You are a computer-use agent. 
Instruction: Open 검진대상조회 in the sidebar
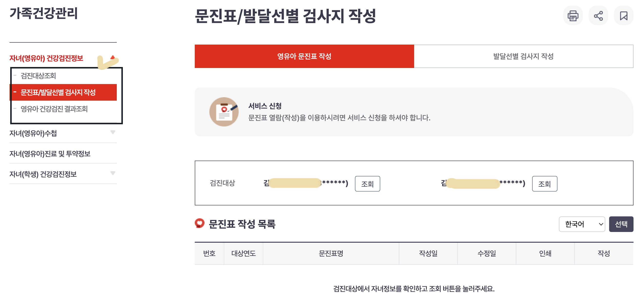click(39, 76)
